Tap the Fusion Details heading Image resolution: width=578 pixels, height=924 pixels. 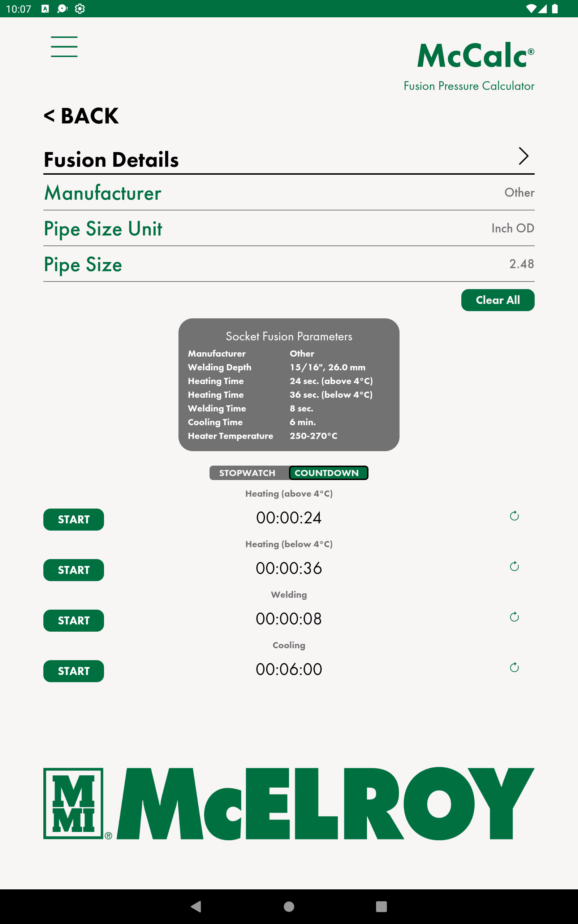[x=111, y=160]
